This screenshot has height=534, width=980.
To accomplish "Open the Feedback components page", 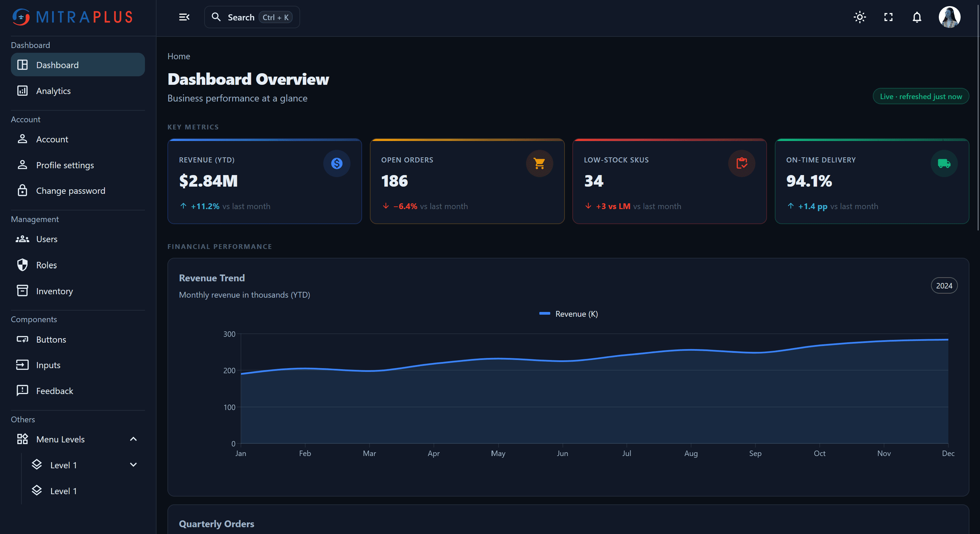I will [78, 390].
